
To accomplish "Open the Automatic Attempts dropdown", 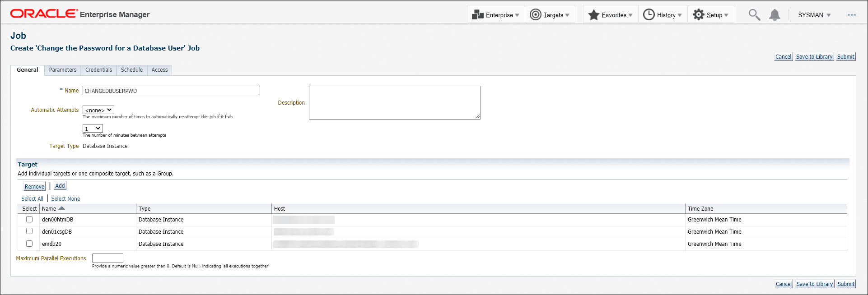I will pos(98,110).
